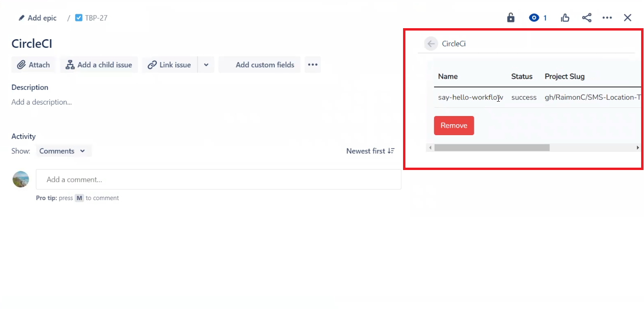Click the say-hello-workflow name cell
The image size is (644, 309).
470,97
